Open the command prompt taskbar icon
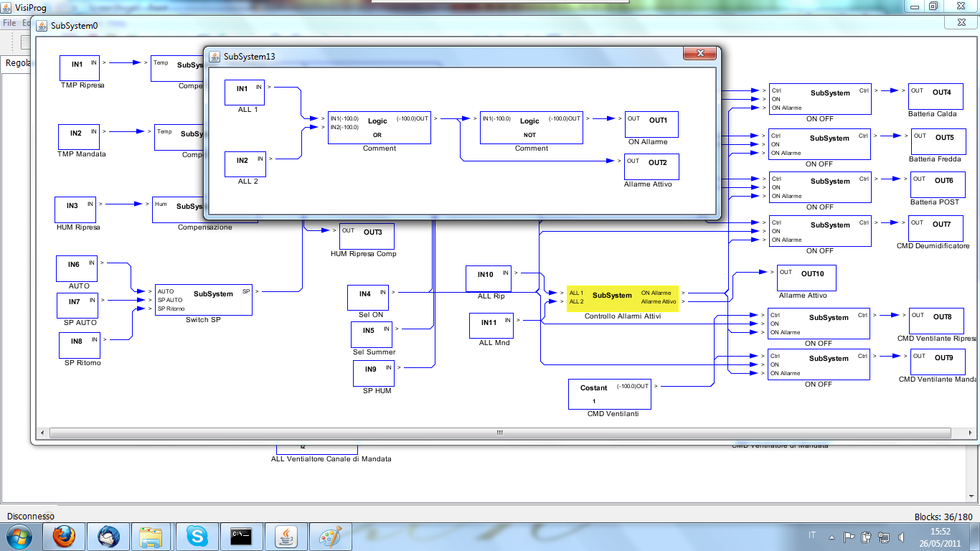This screenshot has width=980, height=551. pos(242,536)
